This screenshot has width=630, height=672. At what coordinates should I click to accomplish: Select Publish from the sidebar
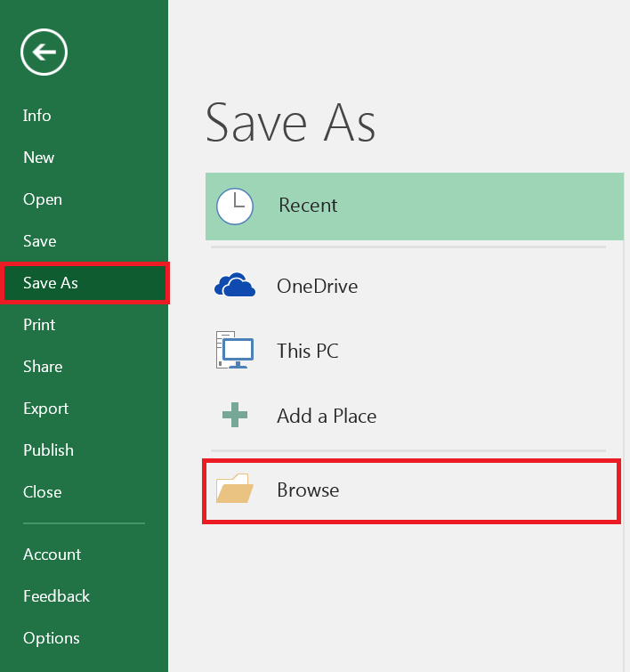pyautogui.click(x=48, y=450)
